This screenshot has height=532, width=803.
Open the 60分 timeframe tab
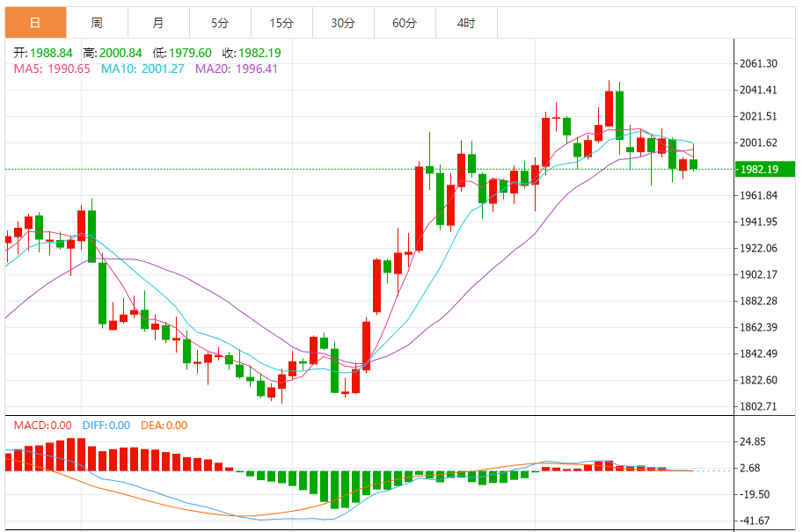pos(405,23)
